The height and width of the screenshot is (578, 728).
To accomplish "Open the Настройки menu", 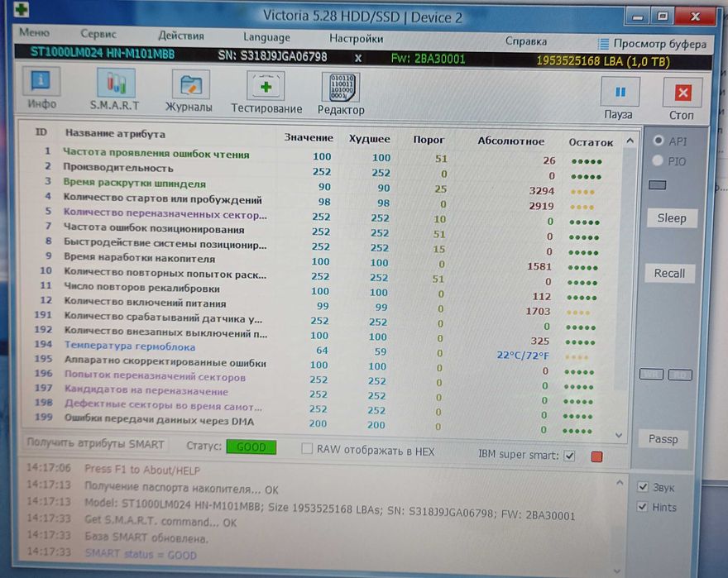I will pyautogui.click(x=356, y=39).
